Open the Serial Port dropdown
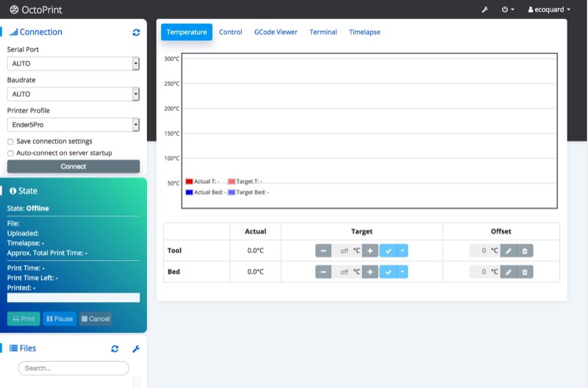The height and width of the screenshot is (388, 588). point(73,64)
